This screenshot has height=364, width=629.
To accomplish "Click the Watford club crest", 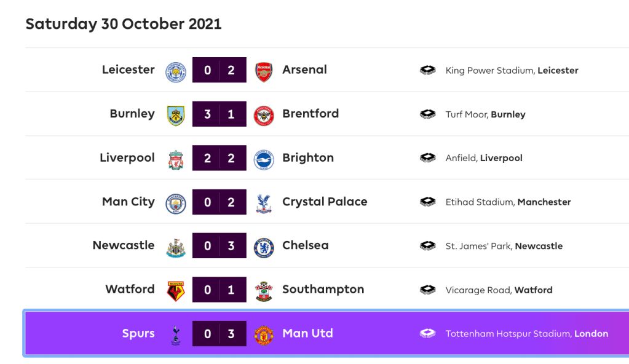I will click(x=176, y=290).
